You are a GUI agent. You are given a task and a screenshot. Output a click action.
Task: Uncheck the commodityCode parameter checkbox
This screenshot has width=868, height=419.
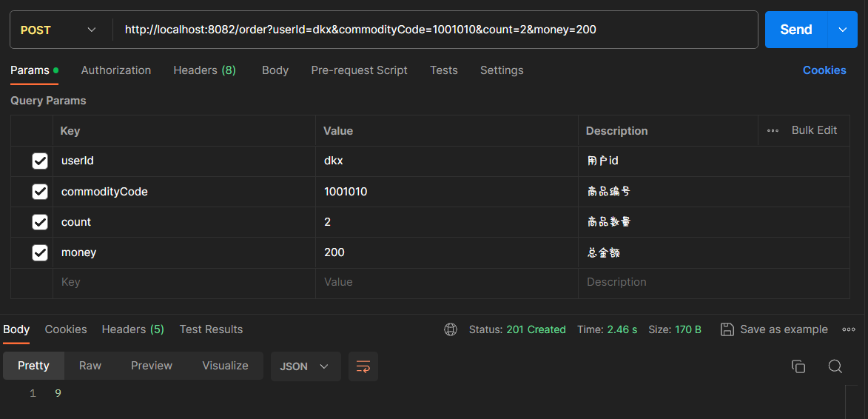pos(40,192)
